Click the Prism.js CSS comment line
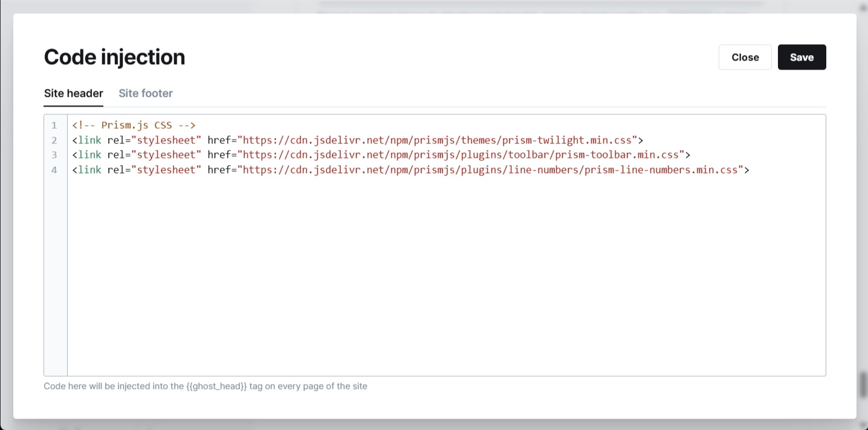The height and width of the screenshot is (430, 868). click(x=134, y=125)
